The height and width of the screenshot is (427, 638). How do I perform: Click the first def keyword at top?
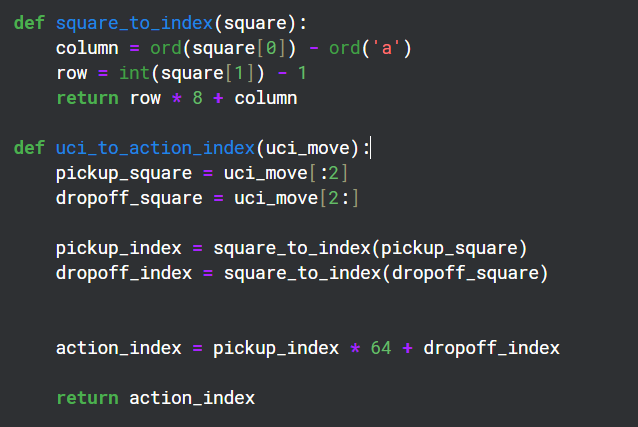point(29,23)
